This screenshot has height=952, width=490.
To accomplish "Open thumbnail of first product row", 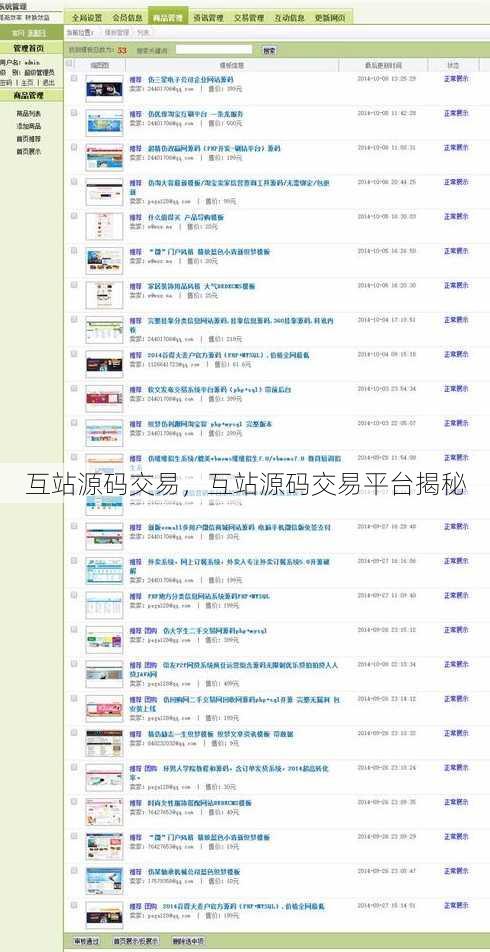I will [x=104, y=87].
